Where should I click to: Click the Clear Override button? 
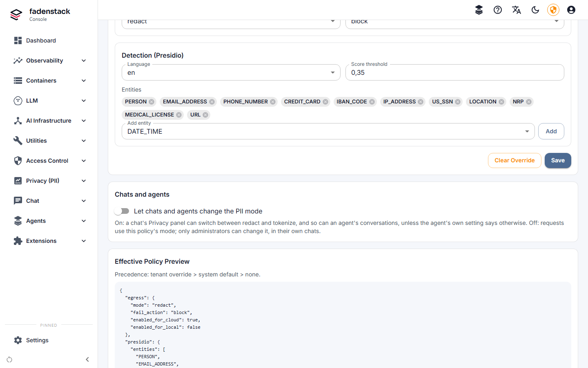(x=514, y=160)
